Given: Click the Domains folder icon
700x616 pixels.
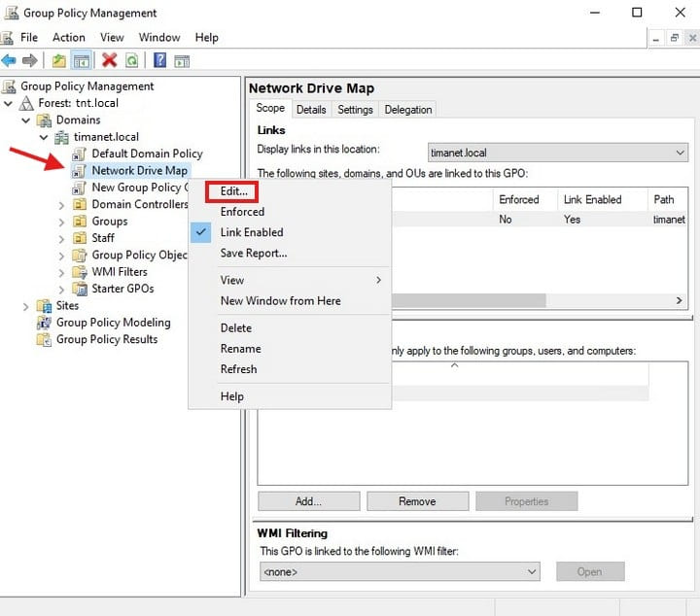Looking at the screenshot, I should (44, 120).
